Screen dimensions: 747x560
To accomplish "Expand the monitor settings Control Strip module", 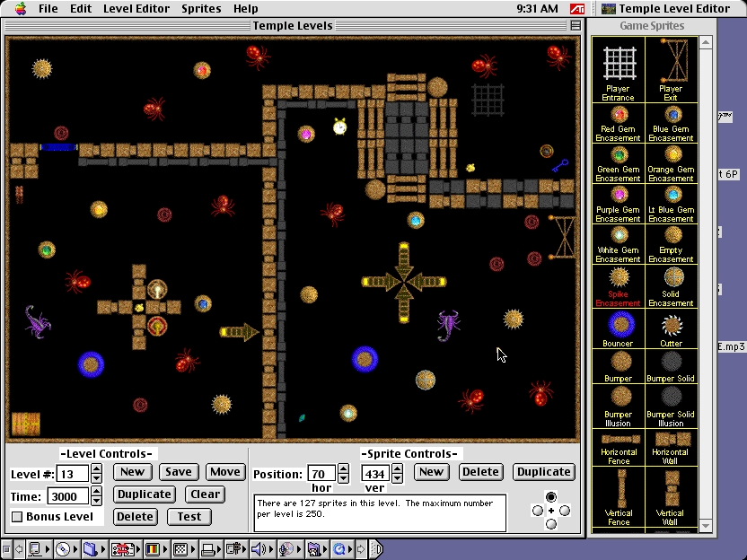I will point(153,548).
